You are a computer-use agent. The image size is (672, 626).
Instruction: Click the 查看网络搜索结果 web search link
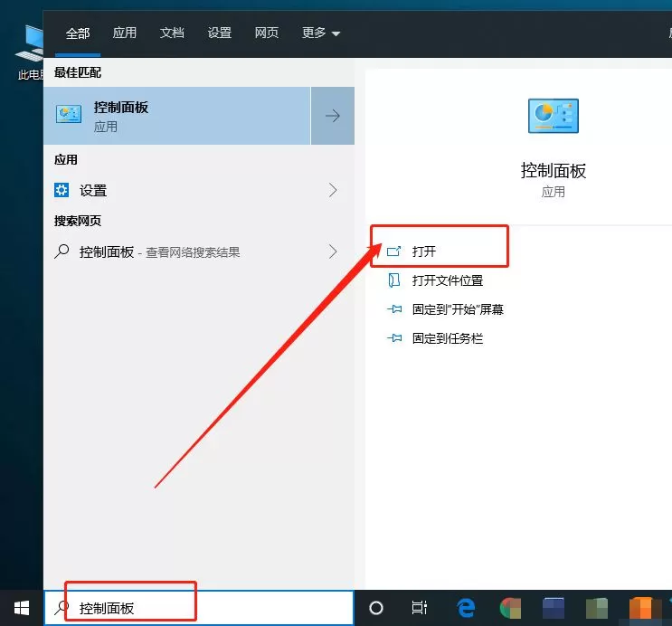coord(193,252)
